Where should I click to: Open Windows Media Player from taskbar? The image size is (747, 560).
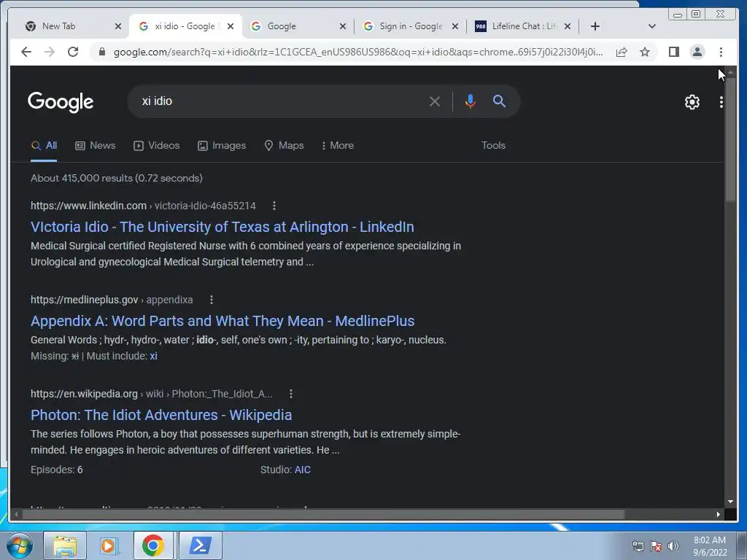pos(109,545)
